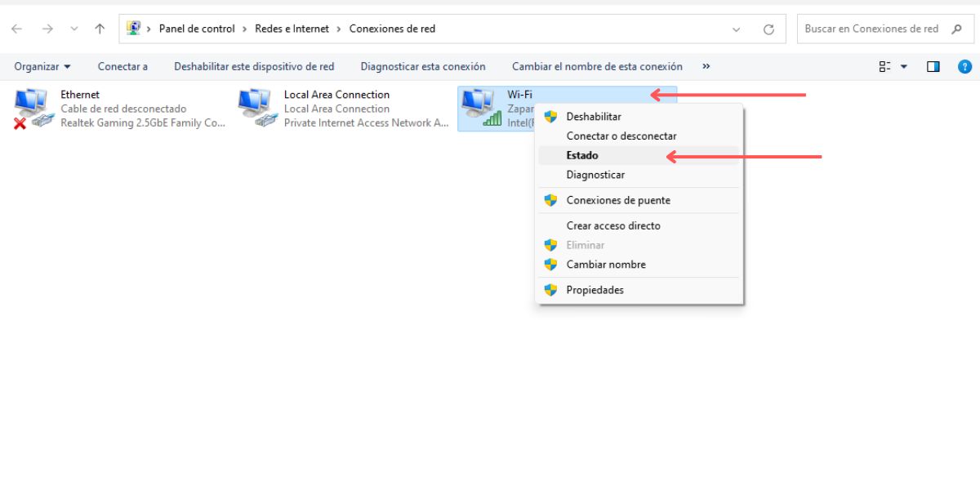Click shield icon beside Conexiones de puente
This screenshot has height=490, width=980.
click(x=550, y=200)
